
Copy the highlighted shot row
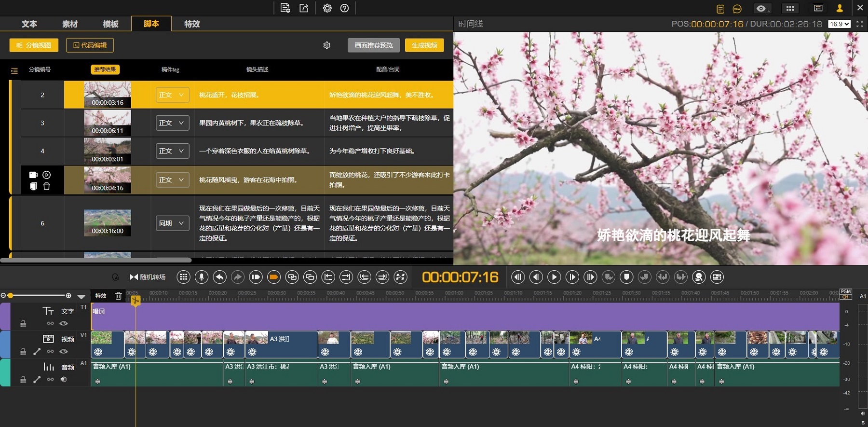click(x=33, y=186)
